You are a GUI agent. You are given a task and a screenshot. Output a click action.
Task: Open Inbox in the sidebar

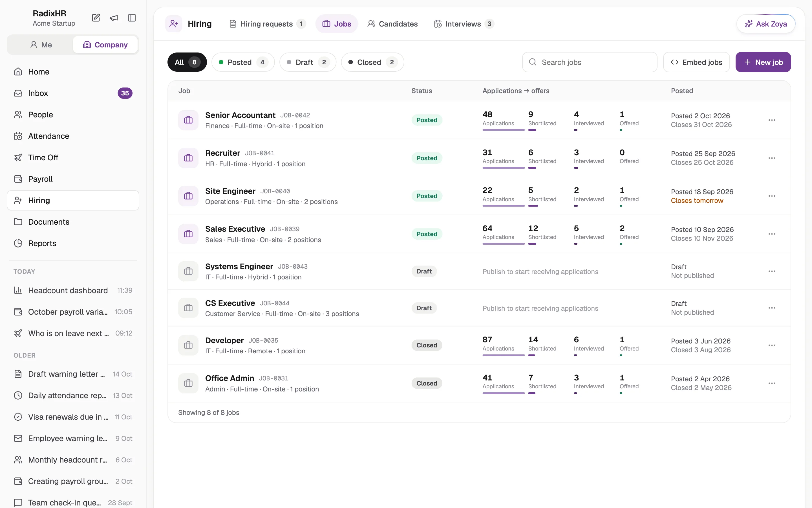pyautogui.click(x=73, y=93)
